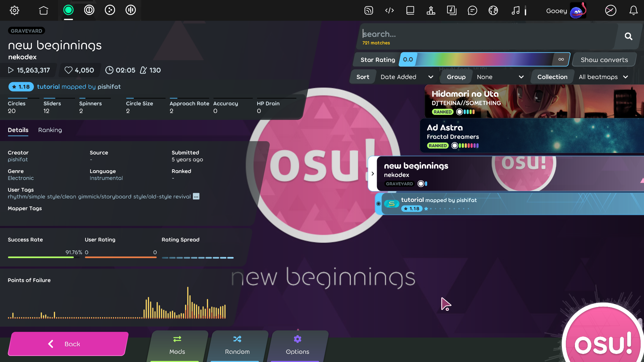
Task: Open rankings podium icon
Action: pyautogui.click(x=431, y=10)
